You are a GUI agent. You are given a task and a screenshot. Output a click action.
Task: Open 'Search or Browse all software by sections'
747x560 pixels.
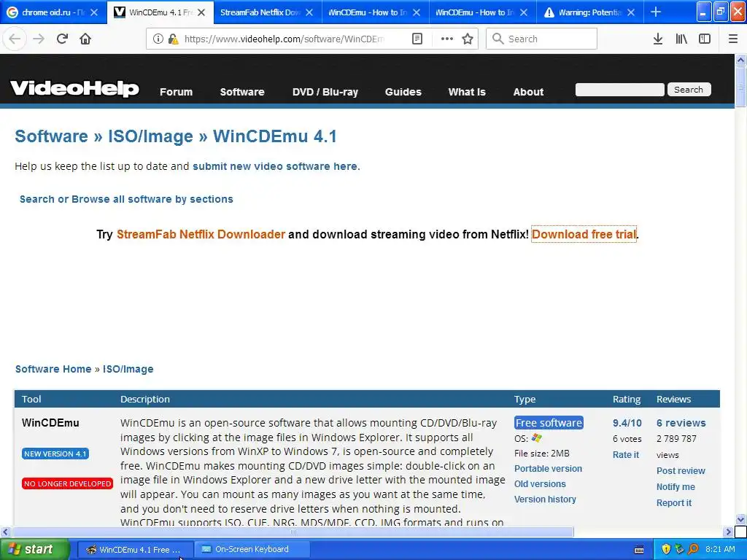tap(126, 199)
